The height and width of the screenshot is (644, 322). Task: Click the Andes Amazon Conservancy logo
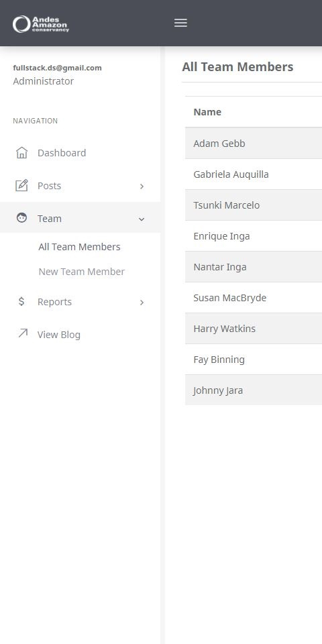(x=41, y=24)
